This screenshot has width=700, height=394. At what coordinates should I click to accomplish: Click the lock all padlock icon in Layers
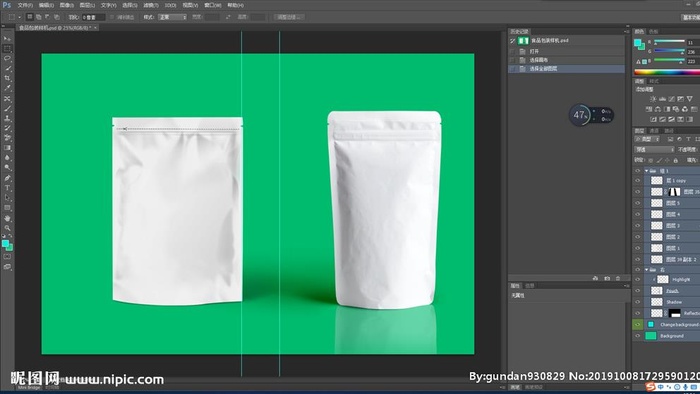click(675, 160)
